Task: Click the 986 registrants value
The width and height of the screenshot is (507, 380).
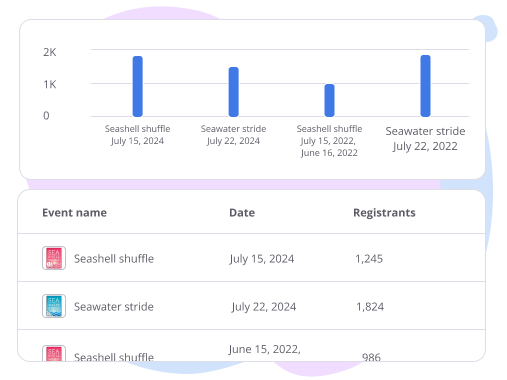Action: coord(371,357)
